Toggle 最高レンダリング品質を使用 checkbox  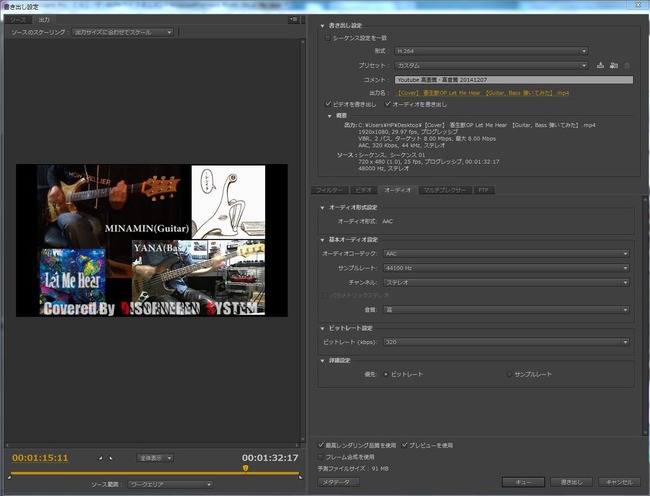coord(321,445)
